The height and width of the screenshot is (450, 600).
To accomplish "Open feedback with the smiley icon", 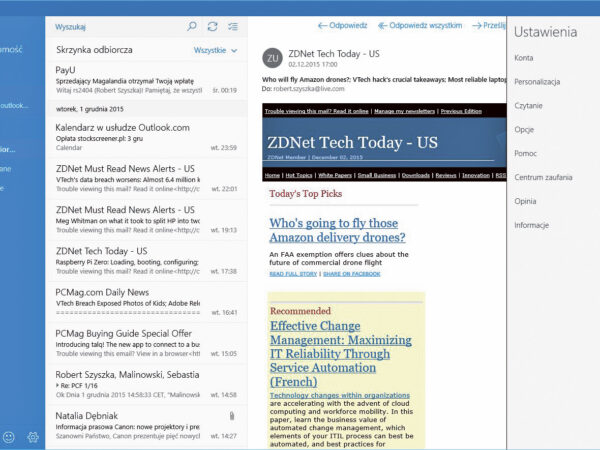I will [x=9, y=437].
